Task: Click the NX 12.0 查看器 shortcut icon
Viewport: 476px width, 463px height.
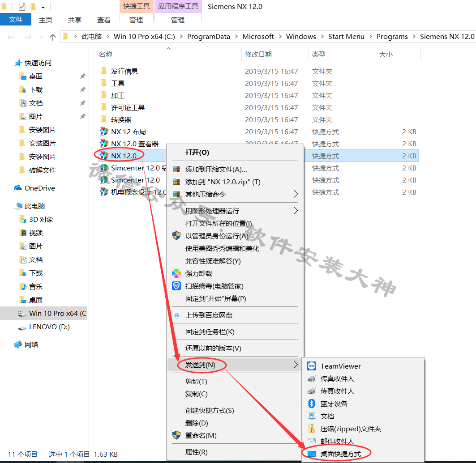Action: point(104,144)
